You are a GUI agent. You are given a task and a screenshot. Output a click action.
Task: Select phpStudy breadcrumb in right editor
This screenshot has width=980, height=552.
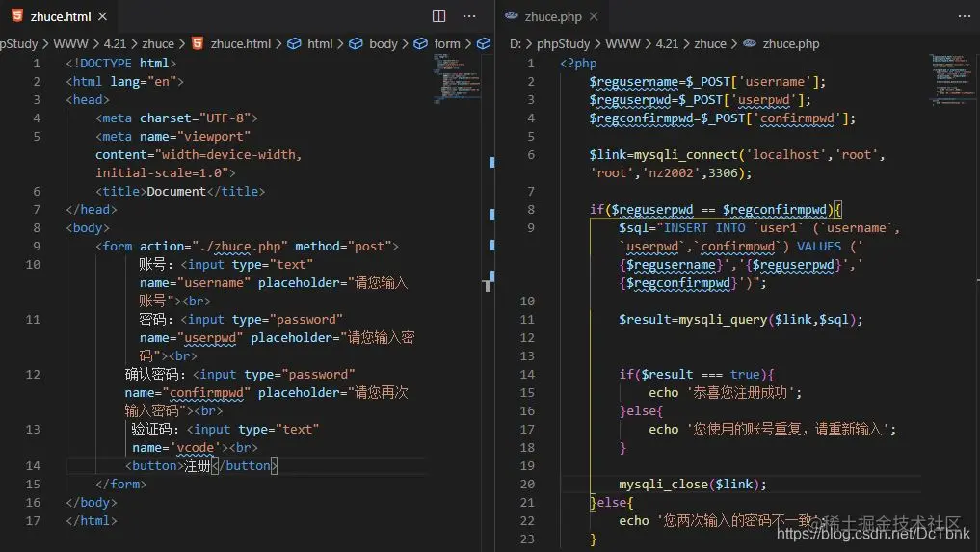coord(563,43)
